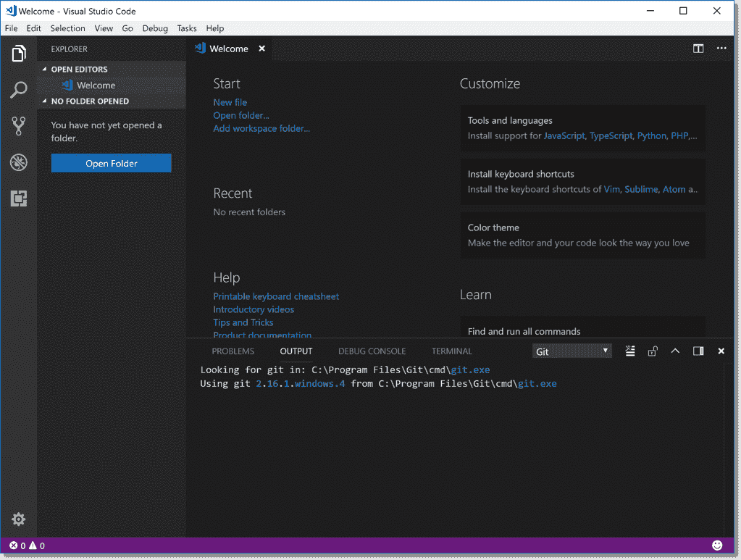Open the Introductory videos link
The width and height of the screenshot is (741, 560).
tap(254, 309)
